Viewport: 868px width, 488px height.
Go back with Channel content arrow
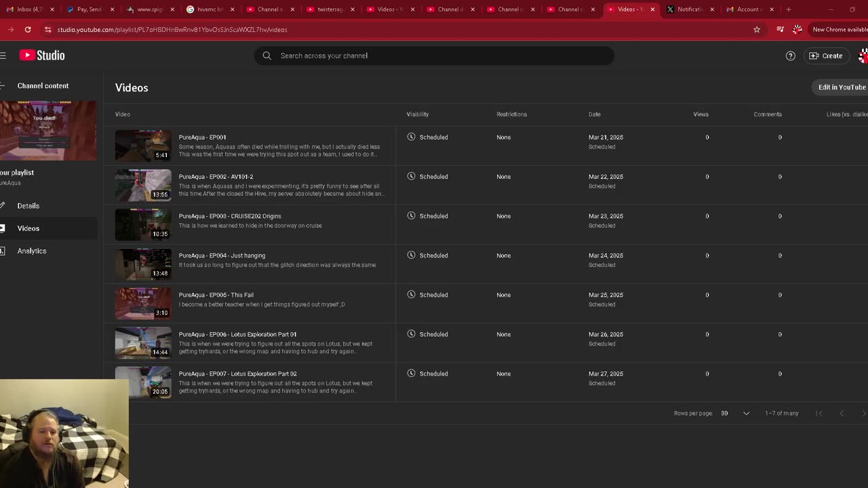(x=2, y=85)
